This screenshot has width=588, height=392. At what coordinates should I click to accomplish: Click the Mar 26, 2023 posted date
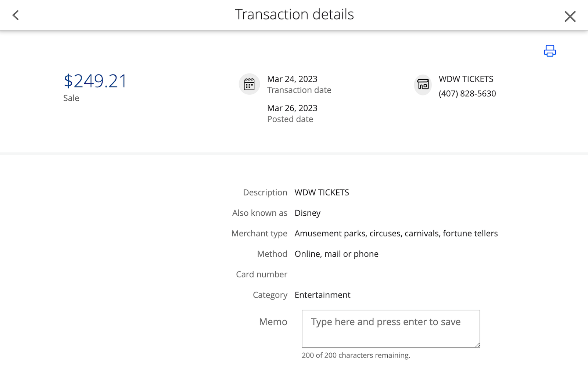(x=292, y=108)
